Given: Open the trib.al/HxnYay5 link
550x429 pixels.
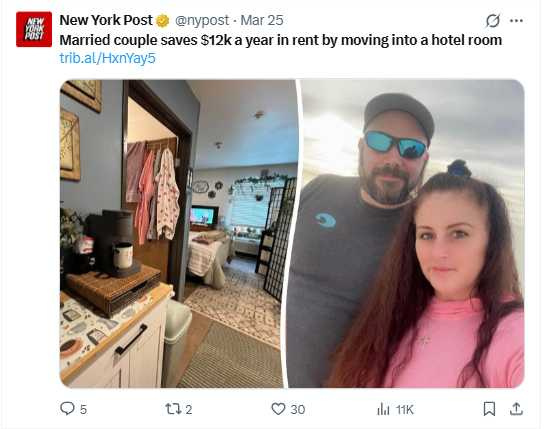Looking at the screenshot, I should click(x=107, y=58).
